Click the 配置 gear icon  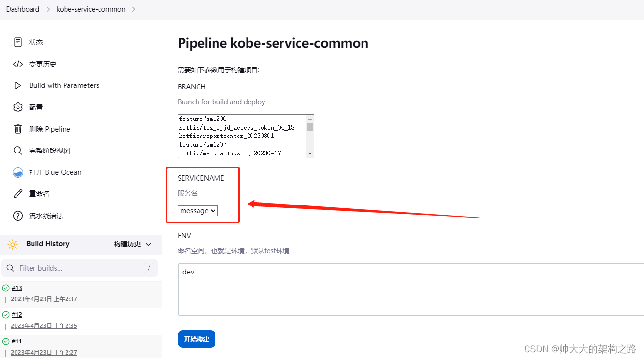18,107
